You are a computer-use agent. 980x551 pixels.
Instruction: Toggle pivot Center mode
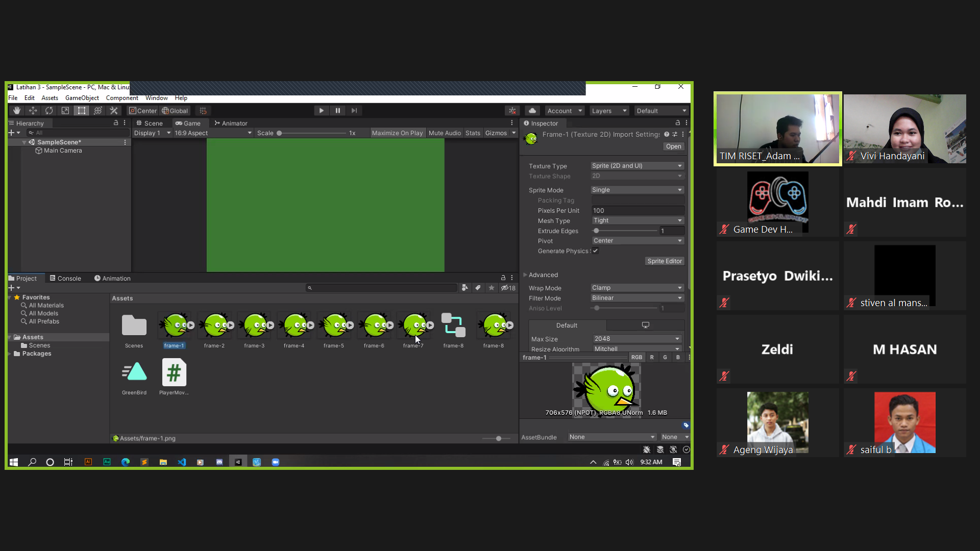[143, 111]
